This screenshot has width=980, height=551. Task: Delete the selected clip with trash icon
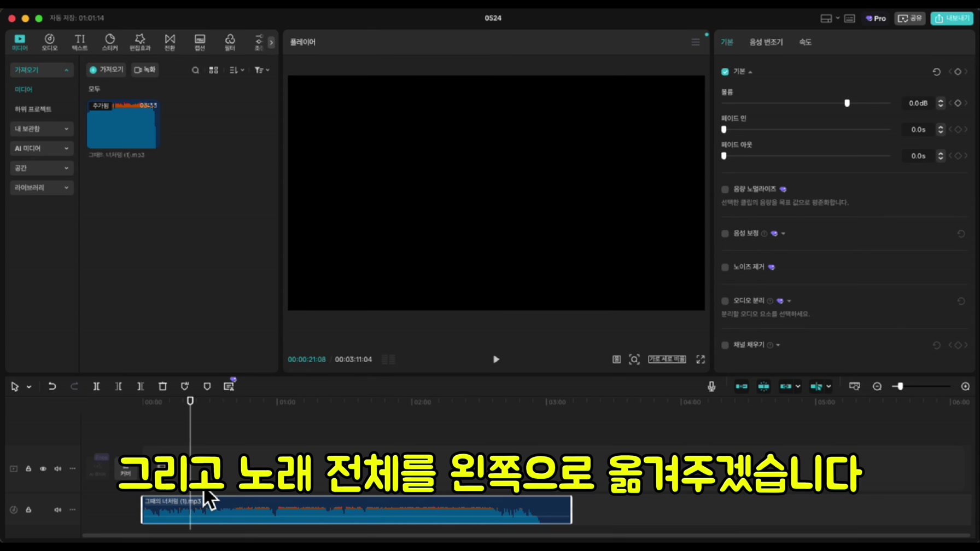coord(162,386)
